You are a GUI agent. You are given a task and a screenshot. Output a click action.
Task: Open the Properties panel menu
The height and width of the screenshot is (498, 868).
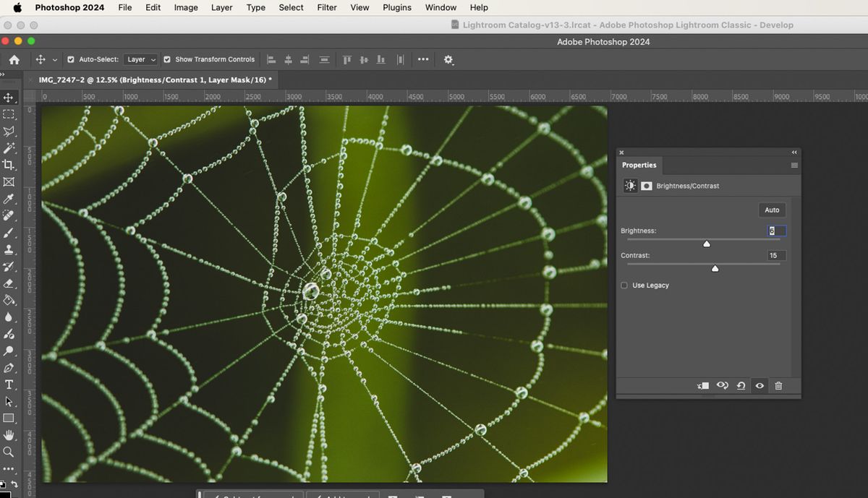pos(793,165)
